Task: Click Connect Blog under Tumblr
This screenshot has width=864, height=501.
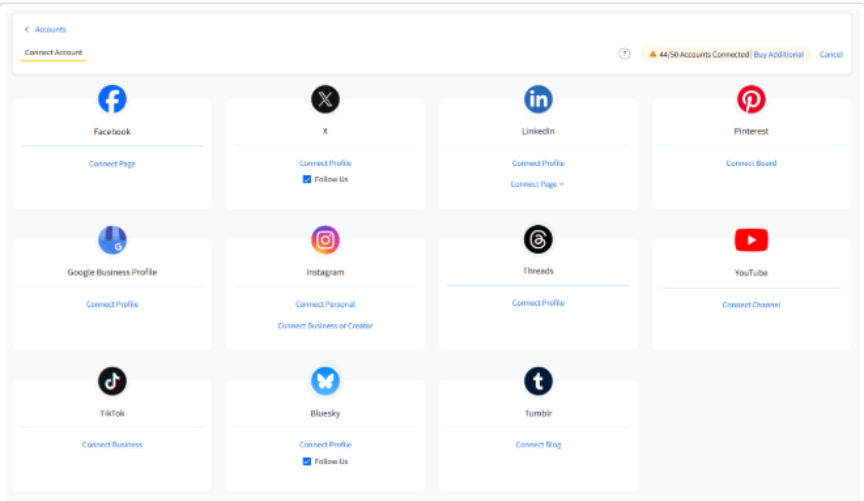Action: click(x=538, y=445)
